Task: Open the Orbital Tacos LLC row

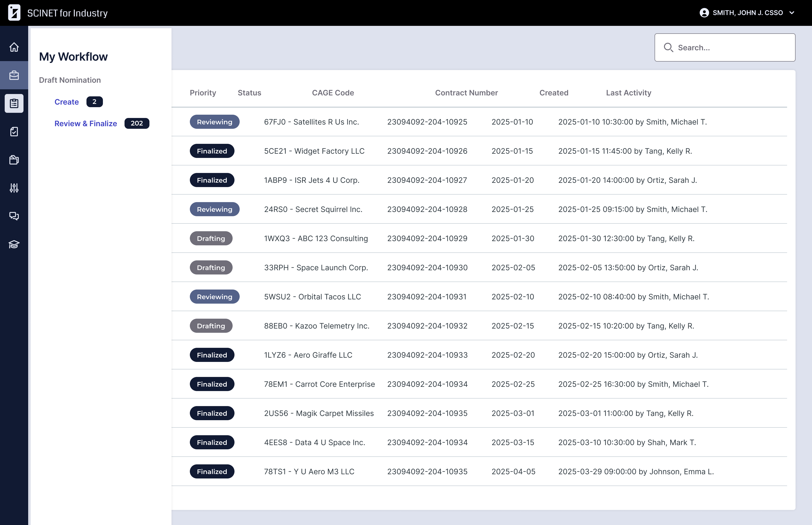Action: pos(312,297)
